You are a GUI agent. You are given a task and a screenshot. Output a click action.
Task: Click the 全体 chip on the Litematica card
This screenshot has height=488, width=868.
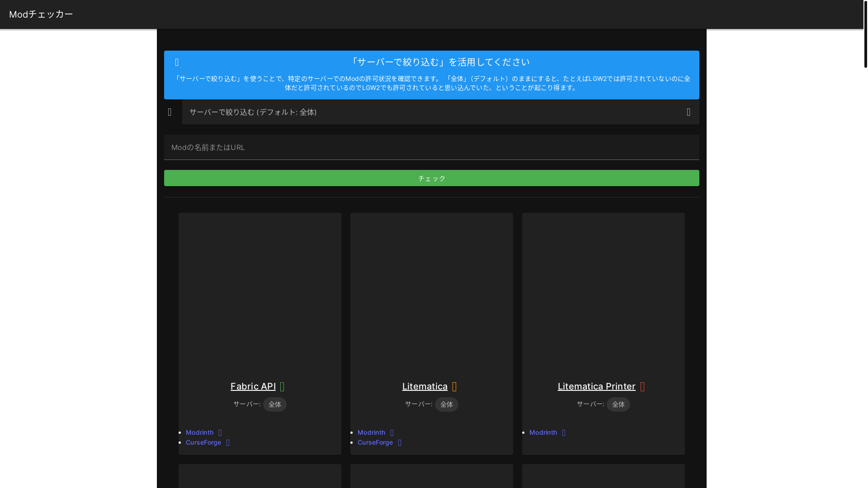coord(447,404)
